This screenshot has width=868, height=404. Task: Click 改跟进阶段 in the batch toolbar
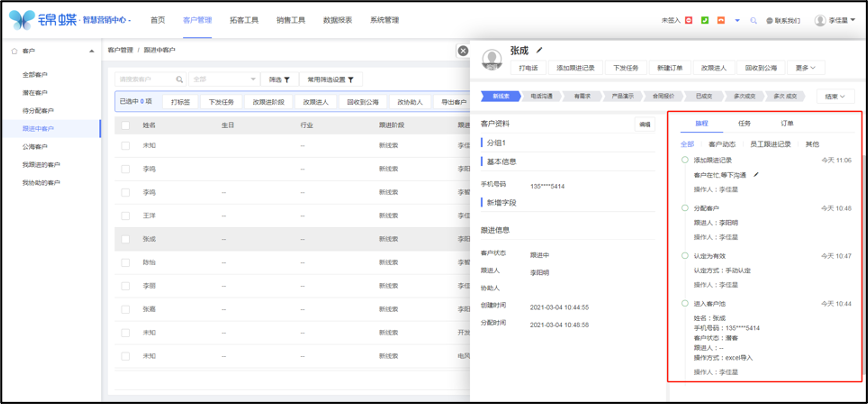click(x=268, y=102)
